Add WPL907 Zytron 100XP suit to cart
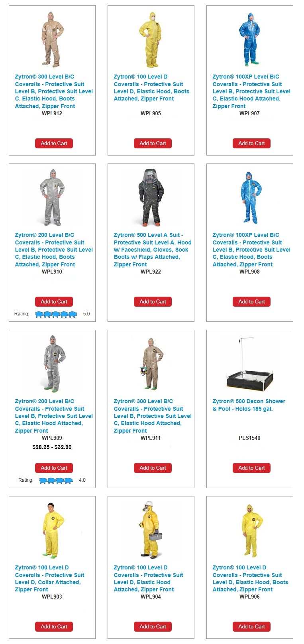Image resolution: width=304 pixels, height=644 pixels. coord(251,144)
